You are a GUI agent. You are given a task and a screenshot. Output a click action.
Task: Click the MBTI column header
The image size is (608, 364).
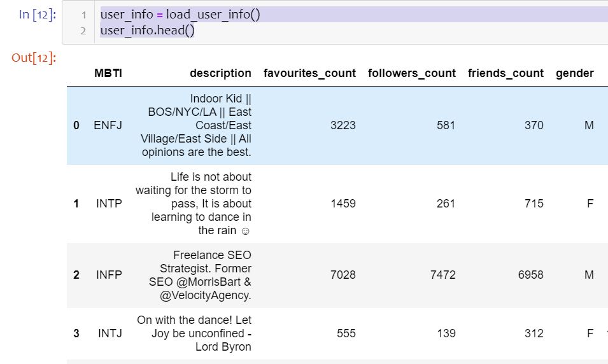coord(108,73)
